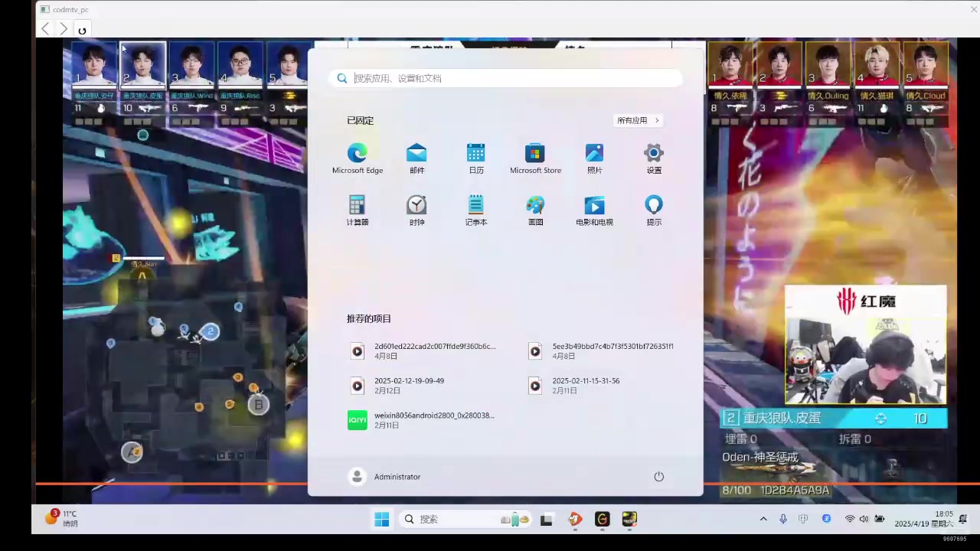Open the Administrator user account menu
This screenshot has height=551, width=980.
point(385,477)
